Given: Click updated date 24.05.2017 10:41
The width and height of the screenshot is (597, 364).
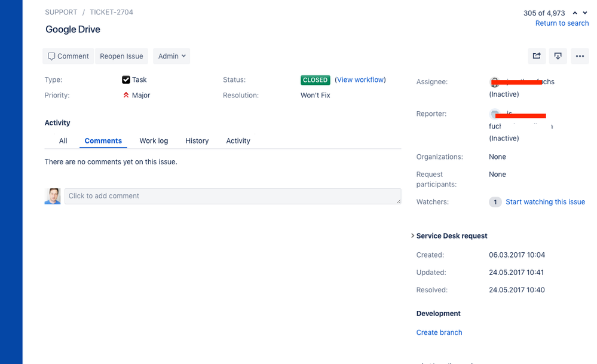Looking at the screenshot, I should 516,272.
